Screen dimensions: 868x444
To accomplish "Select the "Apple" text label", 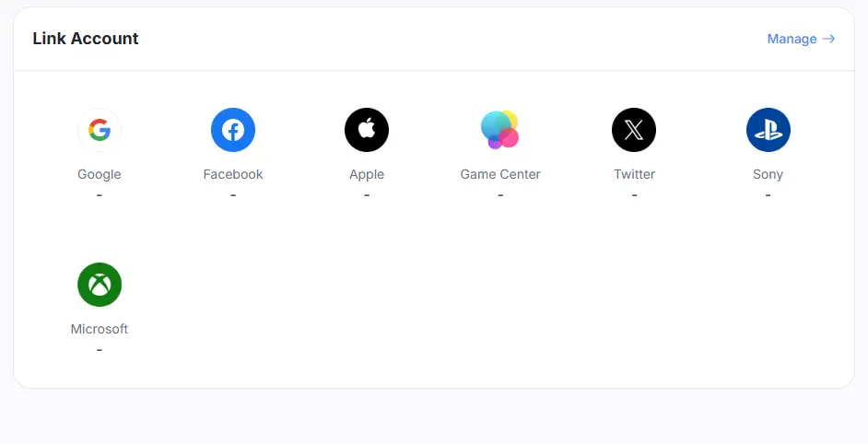I will click(x=367, y=174).
